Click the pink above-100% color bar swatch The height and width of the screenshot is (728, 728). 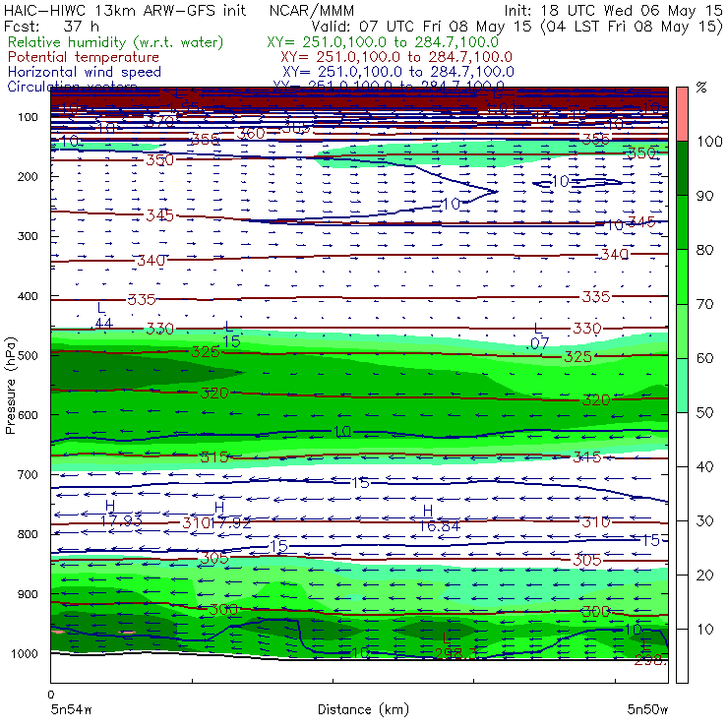click(x=682, y=114)
